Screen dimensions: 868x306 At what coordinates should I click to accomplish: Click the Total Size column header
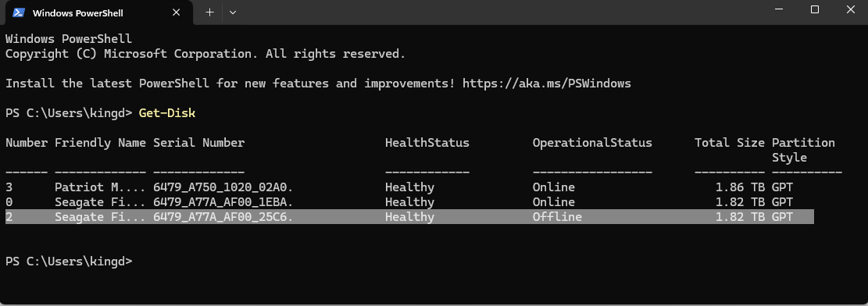tap(730, 143)
